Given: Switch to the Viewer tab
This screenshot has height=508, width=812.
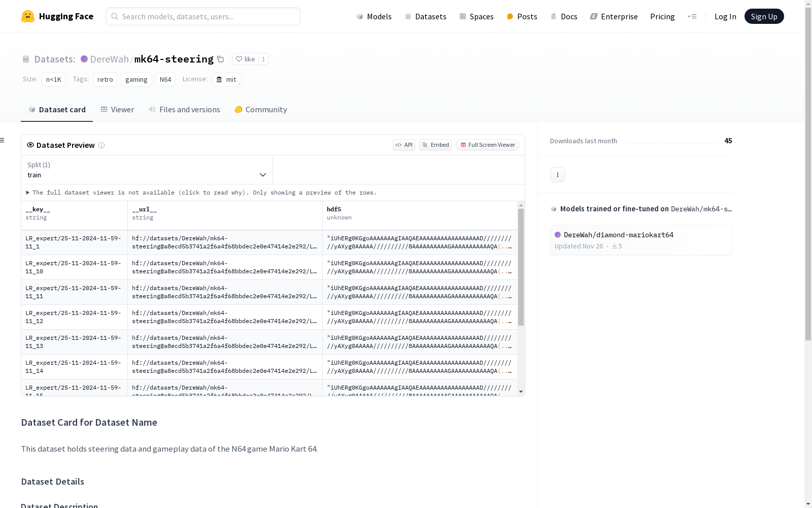Looking at the screenshot, I should [117, 109].
